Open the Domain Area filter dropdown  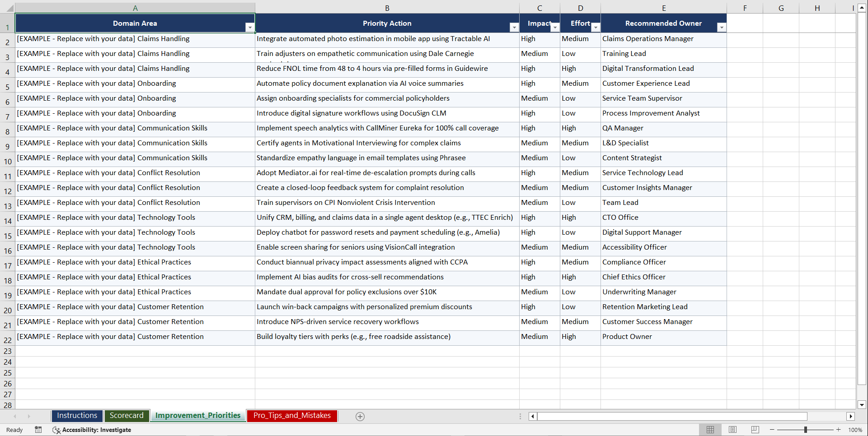[250, 27]
